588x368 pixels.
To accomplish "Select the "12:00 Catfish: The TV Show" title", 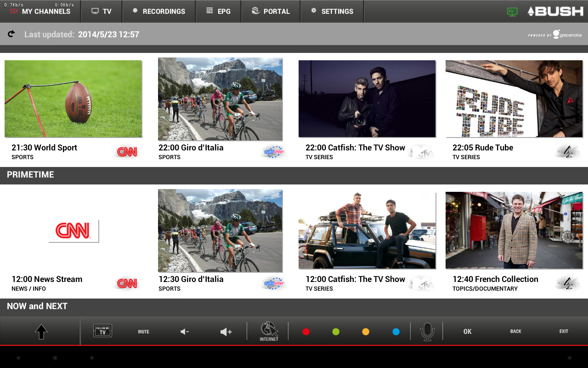I will (x=355, y=279).
